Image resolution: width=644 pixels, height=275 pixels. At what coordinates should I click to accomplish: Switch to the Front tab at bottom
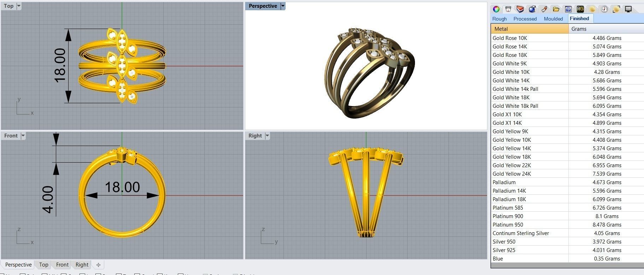click(x=62, y=265)
